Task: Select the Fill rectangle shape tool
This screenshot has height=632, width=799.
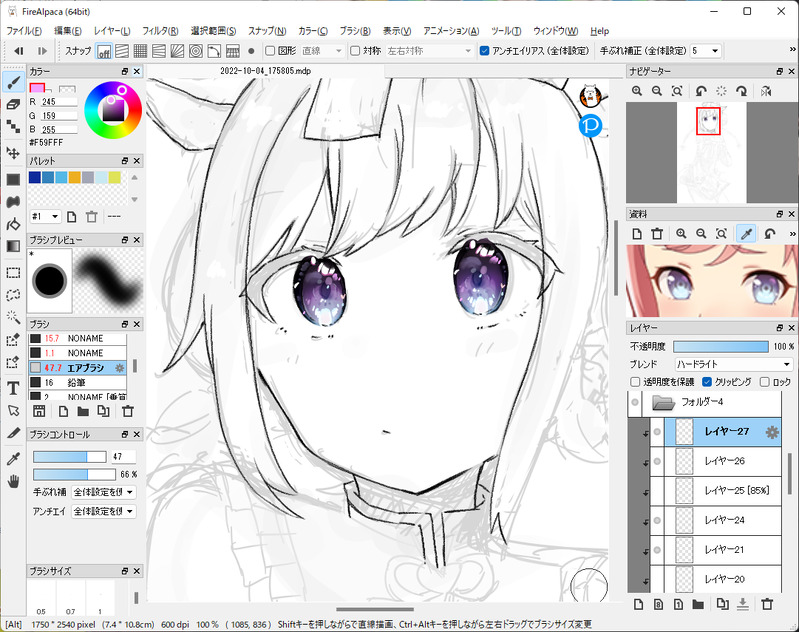Action: pyautogui.click(x=14, y=179)
